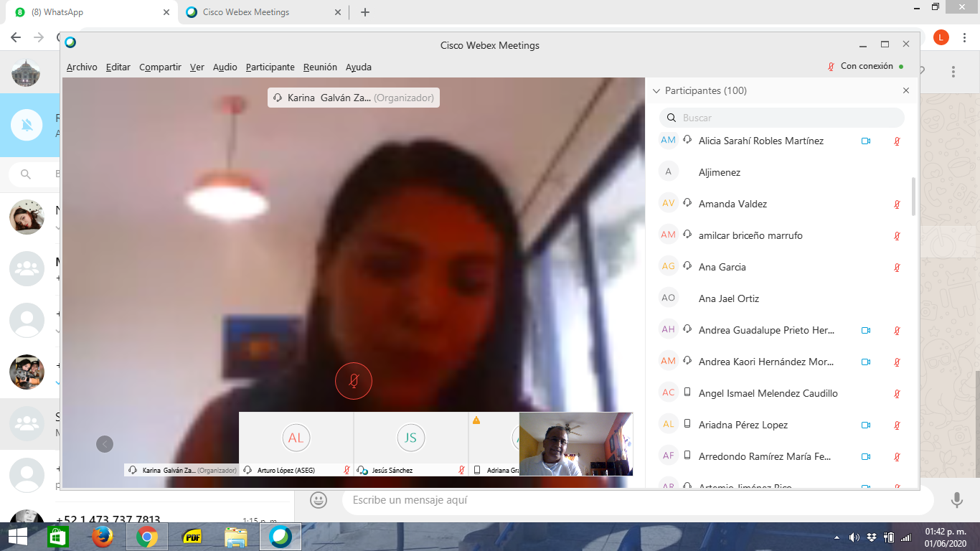Screen dimensions: 980x551
Task: Click the WhatsApp notifications-off bell icon
Action: [27, 126]
